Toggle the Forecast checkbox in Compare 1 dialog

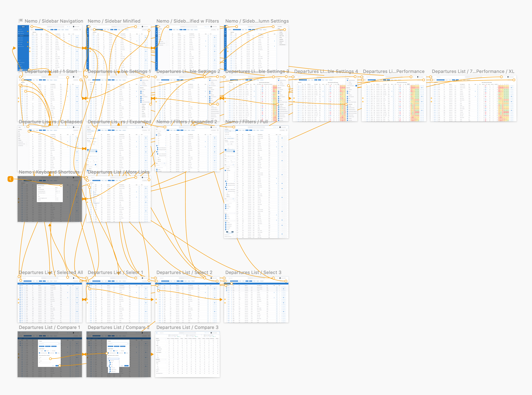coord(56,353)
